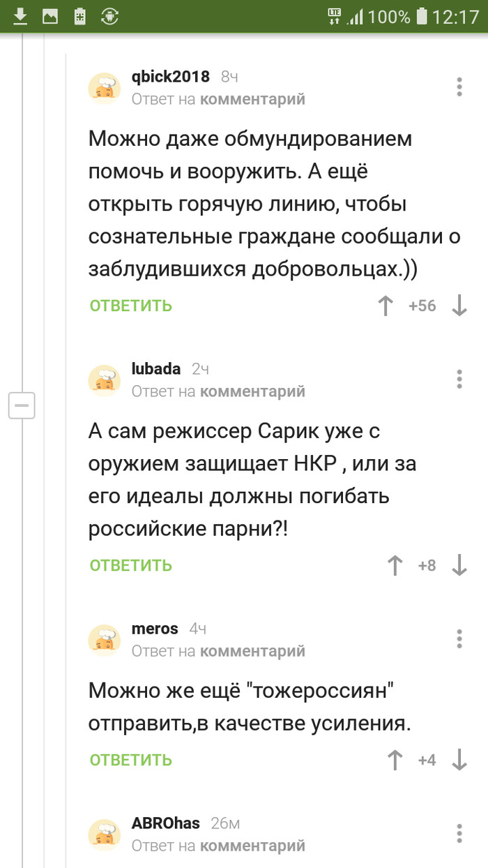The image size is (488, 868).
Task: Open options menu for qbick2018's comment
Action: pyautogui.click(x=459, y=87)
